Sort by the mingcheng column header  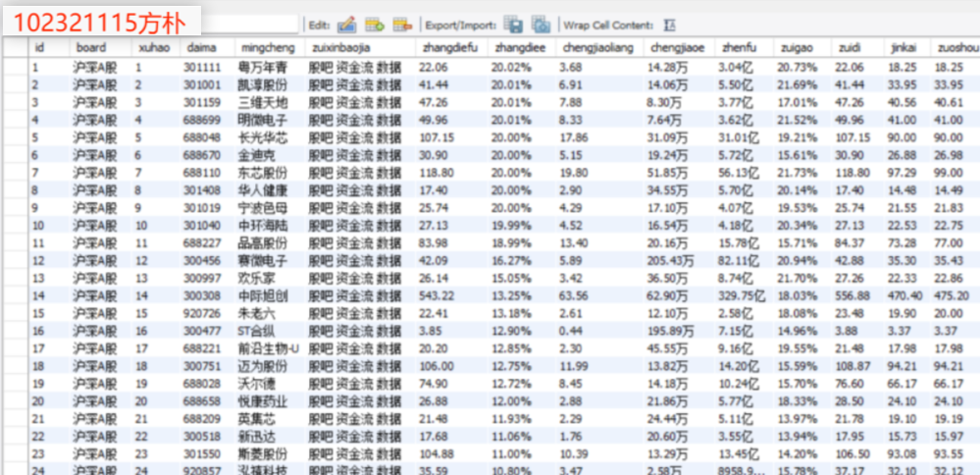click(270, 47)
